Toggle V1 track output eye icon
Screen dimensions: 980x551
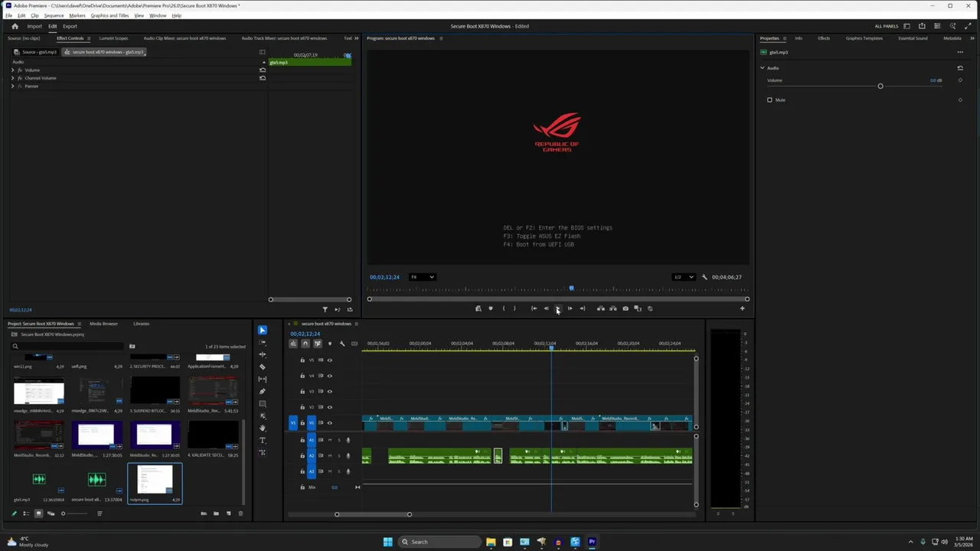pyautogui.click(x=330, y=422)
